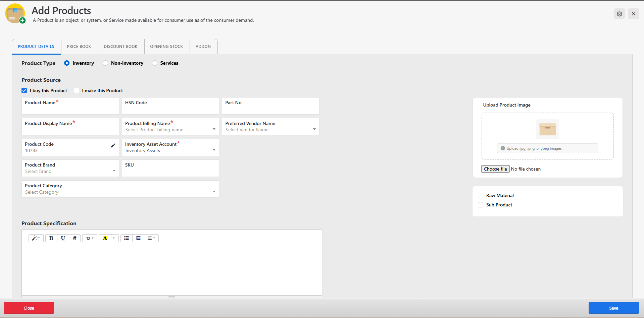Switch to the Price Book tab

tap(79, 47)
